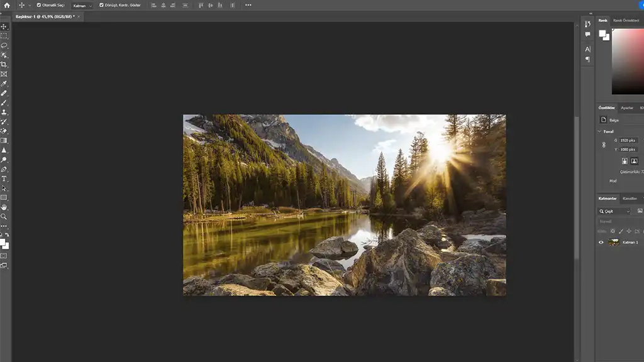Toggle the Otomatik Seç checkbox
The image size is (644, 362).
pos(38,5)
